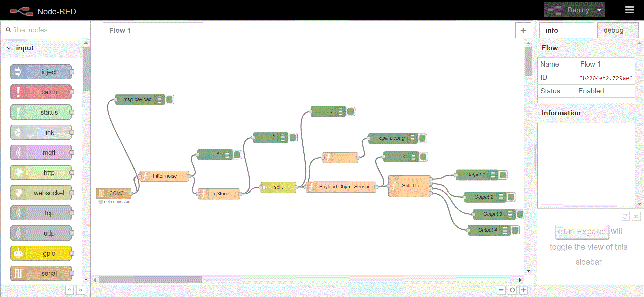644x297 pixels.
Task: Toggle the msg.payload debug node button
Action: (170, 99)
